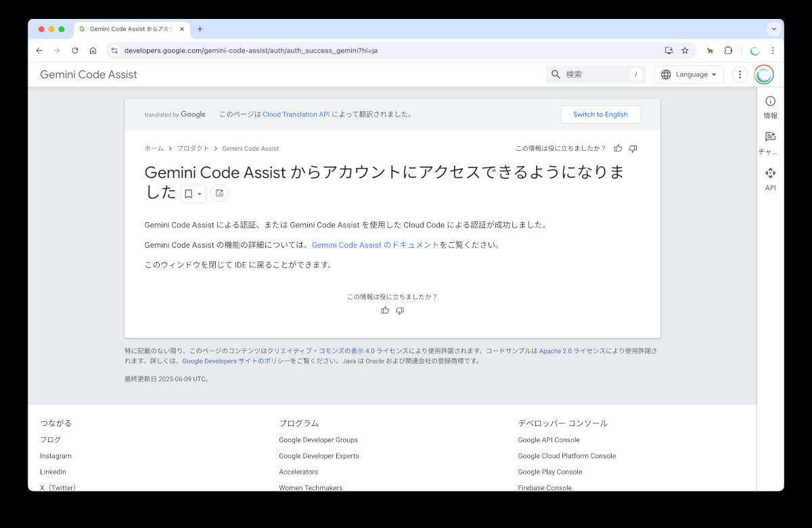
Task: Open Gemini Code Assist breadcrumb
Action: point(250,148)
